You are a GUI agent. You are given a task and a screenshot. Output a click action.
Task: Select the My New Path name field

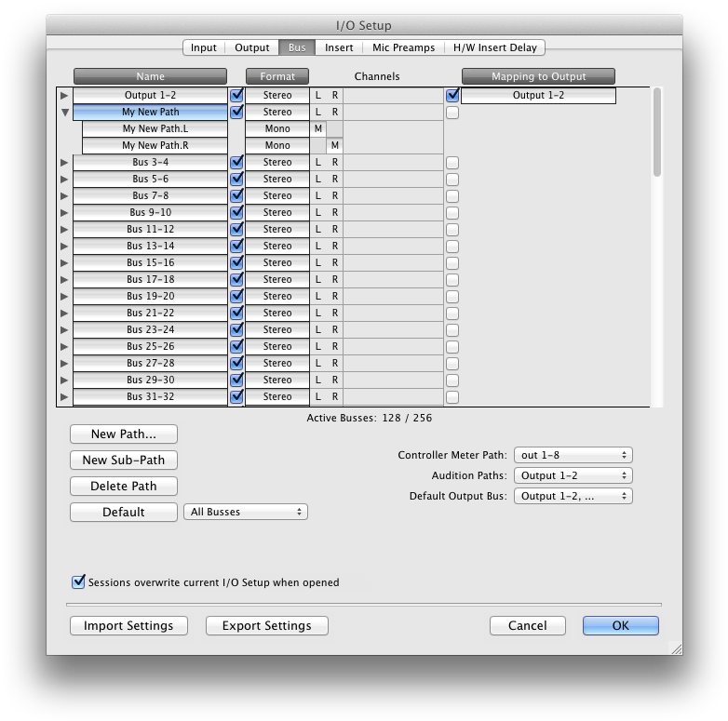[x=151, y=112]
